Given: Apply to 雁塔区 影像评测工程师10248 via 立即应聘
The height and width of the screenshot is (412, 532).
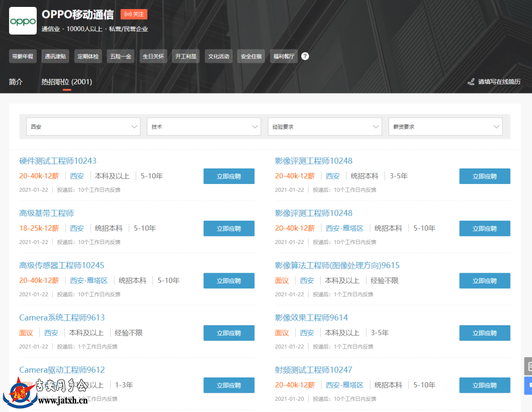Looking at the screenshot, I should (x=485, y=228).
